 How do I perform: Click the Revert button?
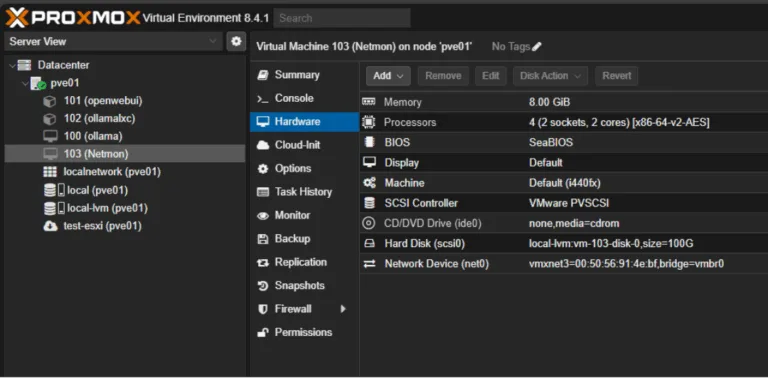pyautogui.click(x=617, y=76)
